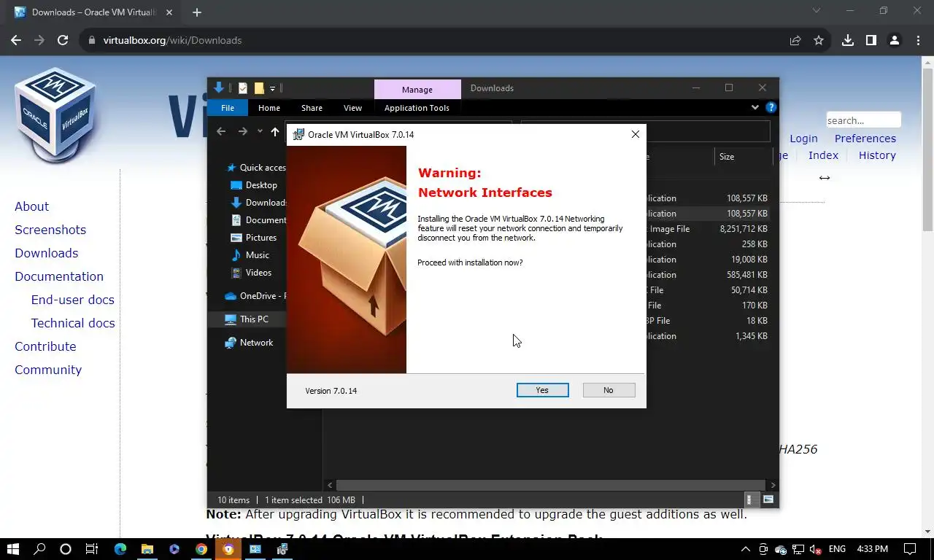The width and height of the screenshot is (934, 560).
Task: Click the VirtualBox logo on the webpage
Action: (x=55, y=115)
